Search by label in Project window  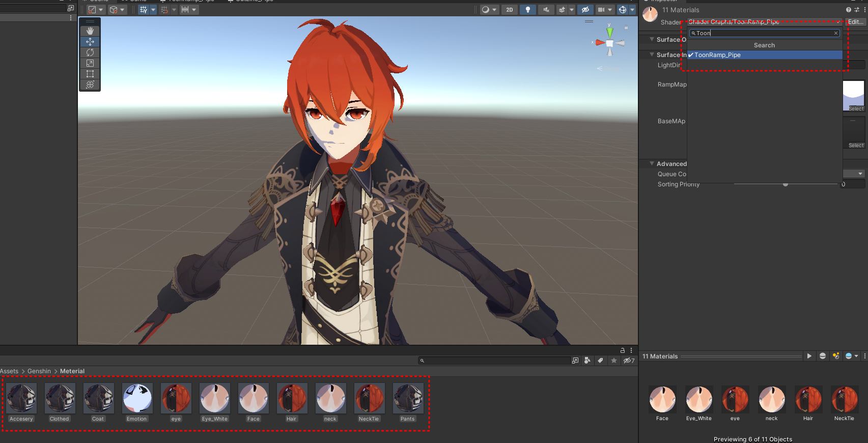pyautogui.click(x=601, y=361)
